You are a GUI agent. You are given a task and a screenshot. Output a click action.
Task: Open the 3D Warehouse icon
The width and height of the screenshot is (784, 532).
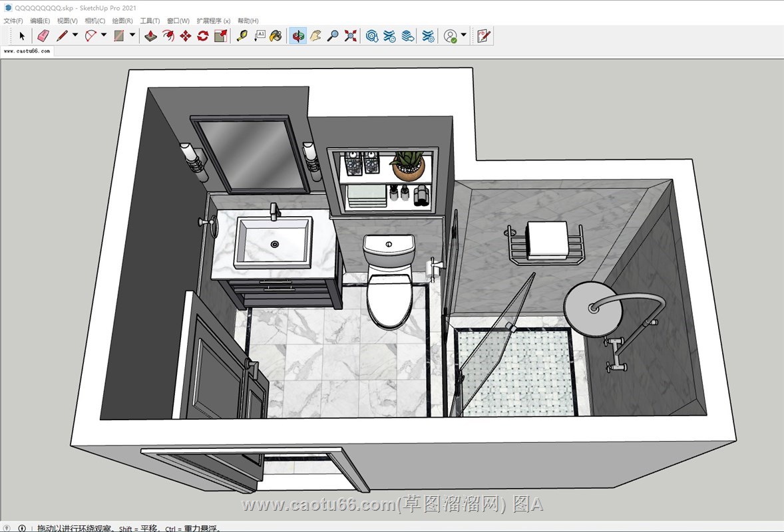(x=372, y=36)
